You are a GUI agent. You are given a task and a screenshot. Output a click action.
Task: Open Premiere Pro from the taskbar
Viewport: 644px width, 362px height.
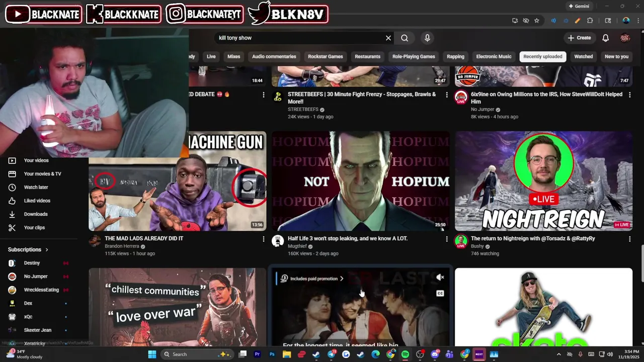257,354
